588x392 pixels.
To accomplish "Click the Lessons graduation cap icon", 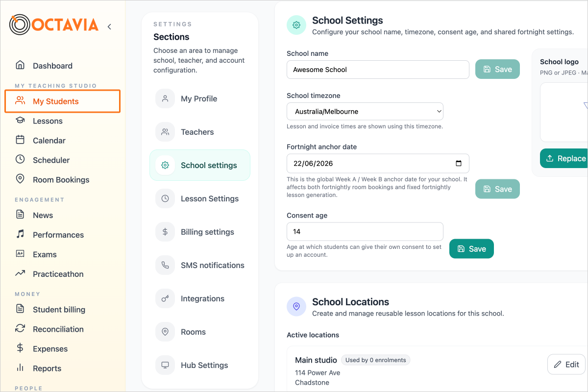I will tap(20, 120).
